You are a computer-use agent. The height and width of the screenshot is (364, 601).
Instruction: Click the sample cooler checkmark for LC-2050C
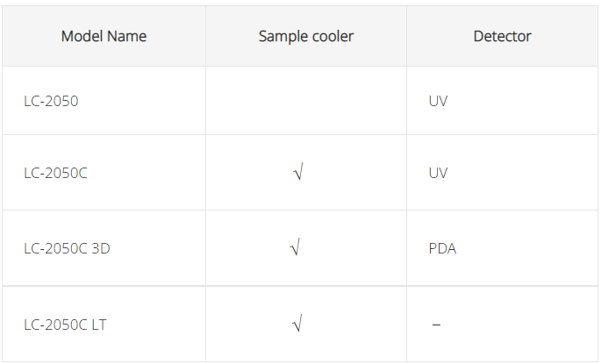click(298, 173)
